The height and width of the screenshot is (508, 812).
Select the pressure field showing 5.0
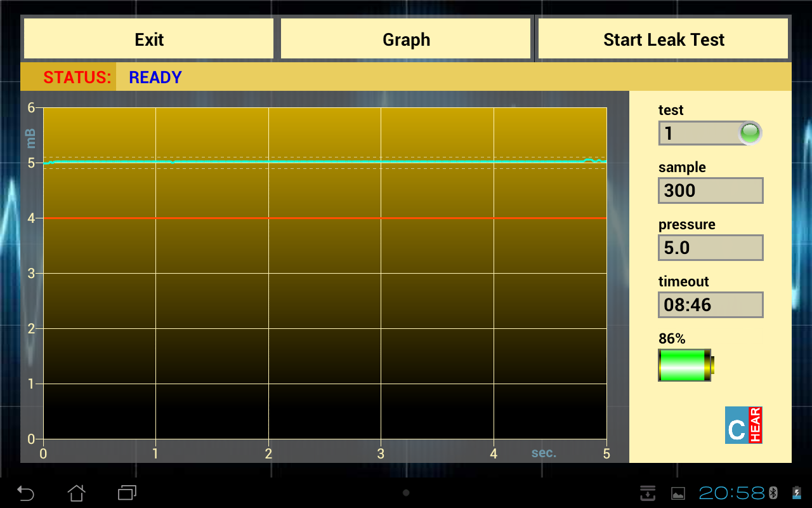(x=710, y=248)
